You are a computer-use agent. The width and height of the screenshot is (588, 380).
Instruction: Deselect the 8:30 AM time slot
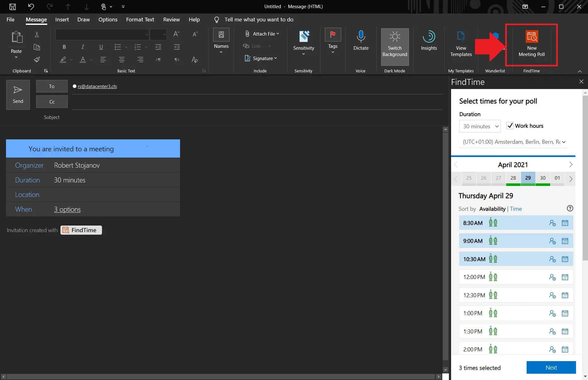(516, 223)
